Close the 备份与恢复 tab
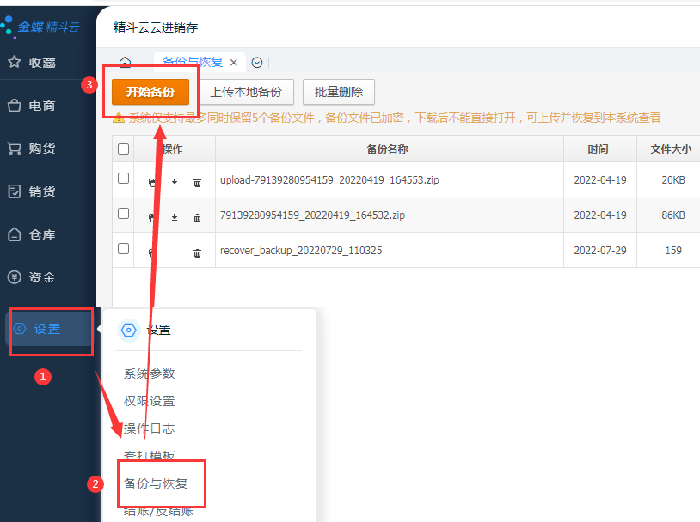700x522 pixels. click(233, 62)
